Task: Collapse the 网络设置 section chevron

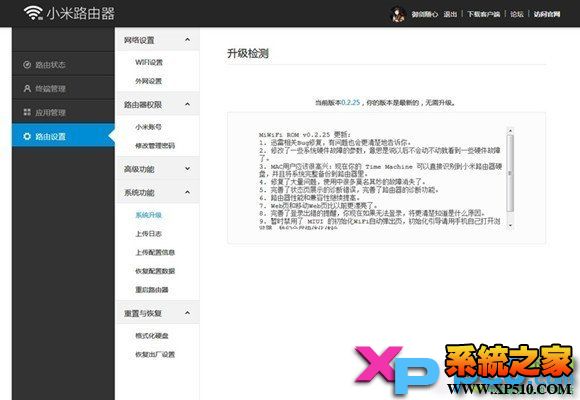Action: [x=188, y=40]
